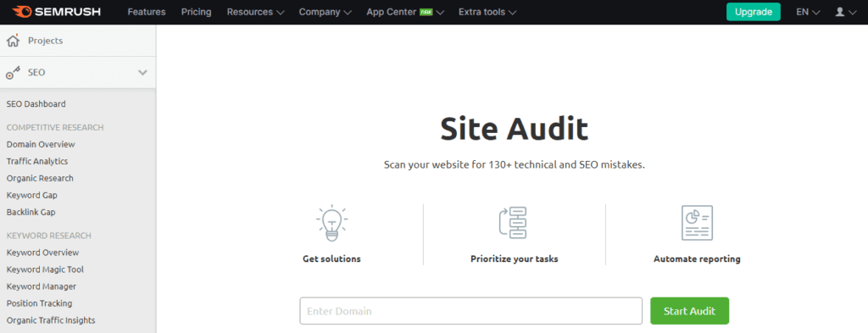
Task: Open the Features menu item
Action: pos(147,12)
